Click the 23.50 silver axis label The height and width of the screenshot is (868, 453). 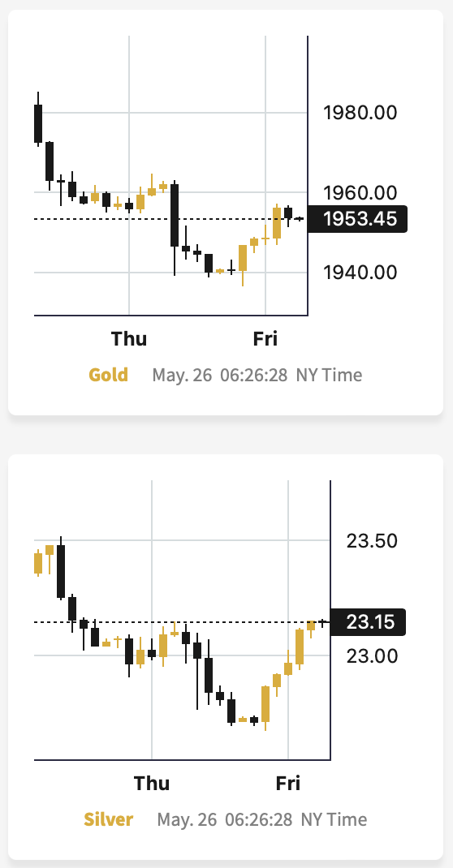click(372, 540)
